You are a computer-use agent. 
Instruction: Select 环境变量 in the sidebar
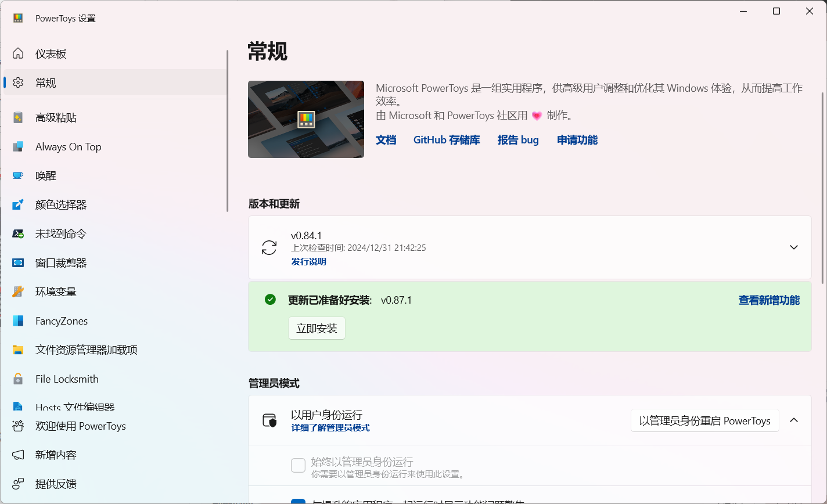pyautogui.click(x=115, y=291)
